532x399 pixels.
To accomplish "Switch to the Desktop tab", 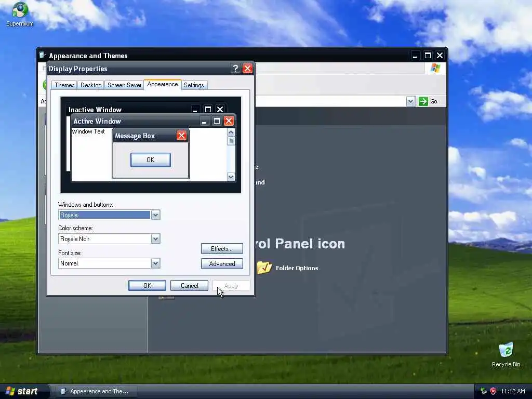I will [x=91, y=85].
